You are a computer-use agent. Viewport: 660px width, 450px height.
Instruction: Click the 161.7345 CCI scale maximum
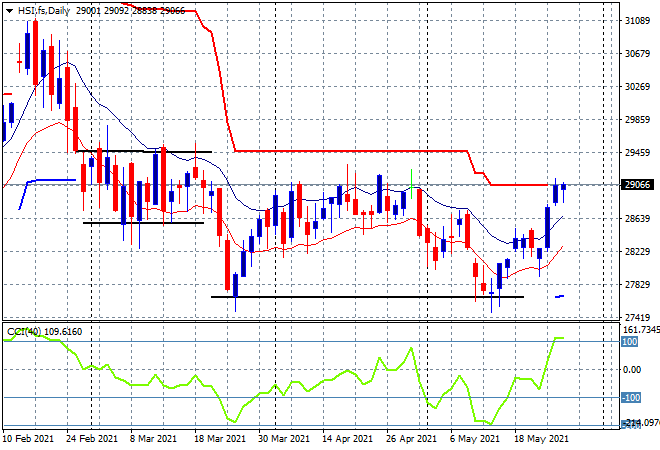[641, 330]
